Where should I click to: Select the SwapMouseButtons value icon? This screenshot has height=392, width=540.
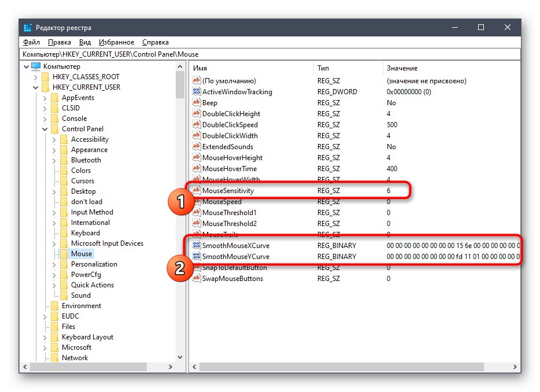pyautogui.click(x=197, y=278)
